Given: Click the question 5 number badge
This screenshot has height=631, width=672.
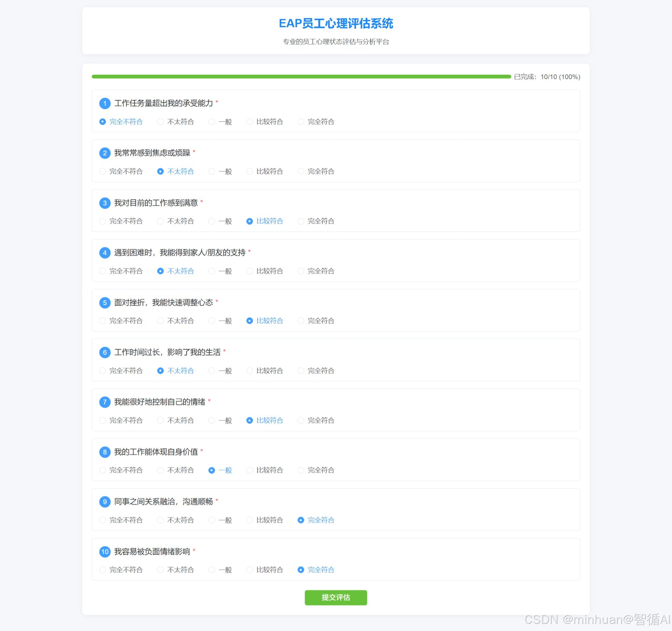Looking at the screenshot, I should [x=105, y=303].
